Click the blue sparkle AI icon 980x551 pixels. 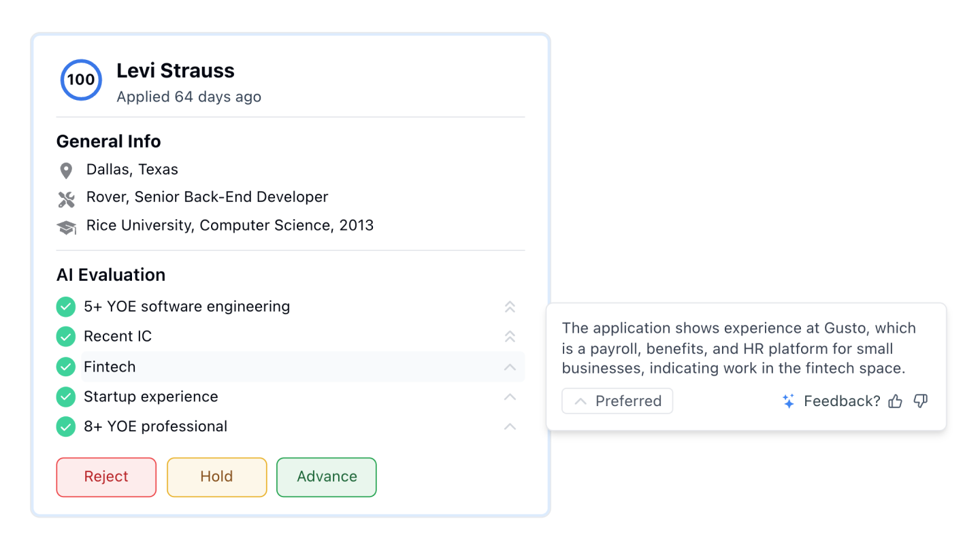tap(789, 401)
